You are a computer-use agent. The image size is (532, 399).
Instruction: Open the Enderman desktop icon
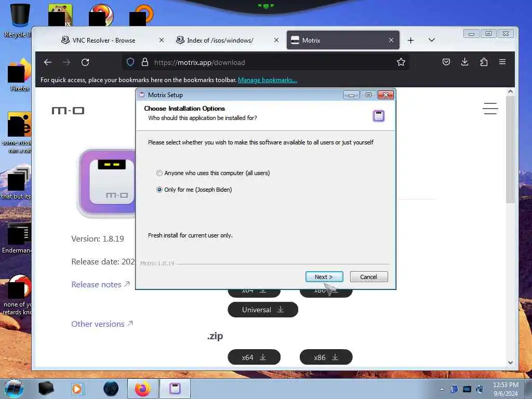(x=17, y=237)
